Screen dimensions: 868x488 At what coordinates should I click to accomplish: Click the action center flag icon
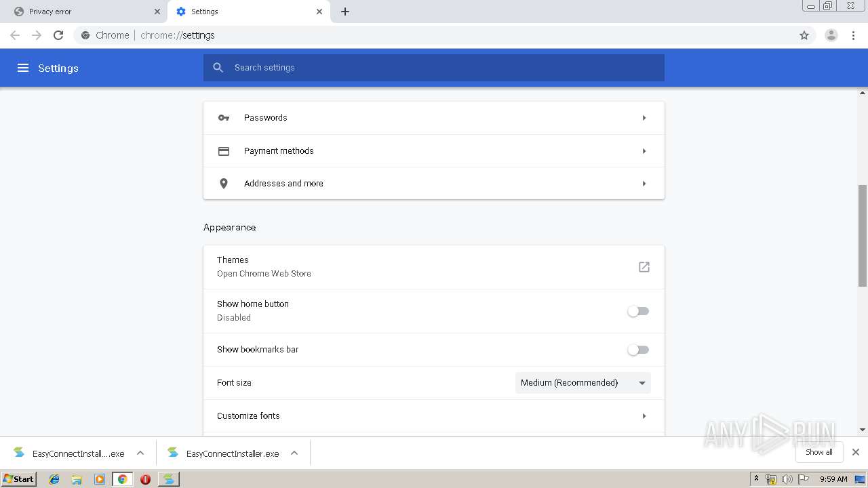tap(804, 479)
